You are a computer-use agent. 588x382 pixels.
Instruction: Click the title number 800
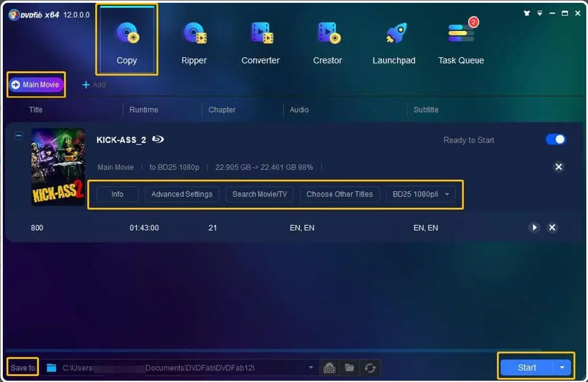pyautogui.click(x=37, y=228)
